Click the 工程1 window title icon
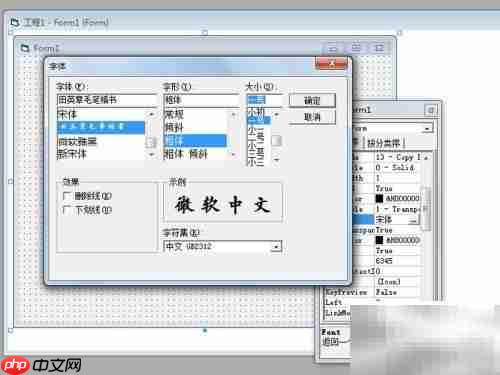Screen dimensions: 500x375 click(15, 23)
